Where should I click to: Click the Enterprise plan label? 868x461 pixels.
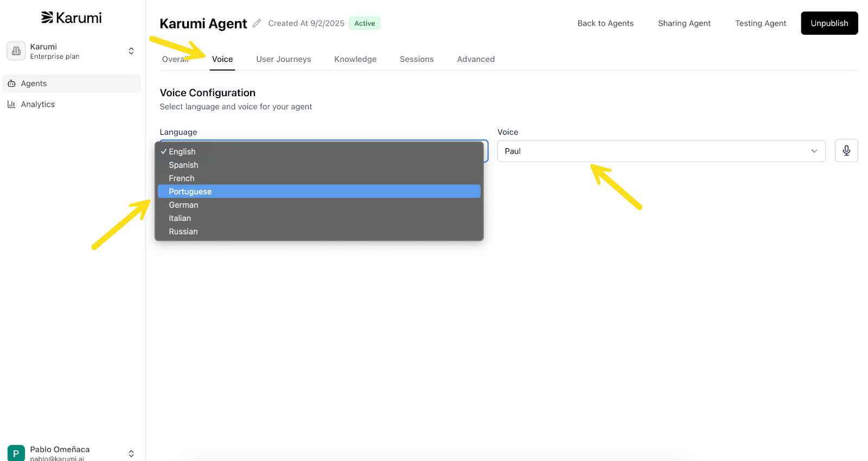pyautogui.click(x=55, y=56)
